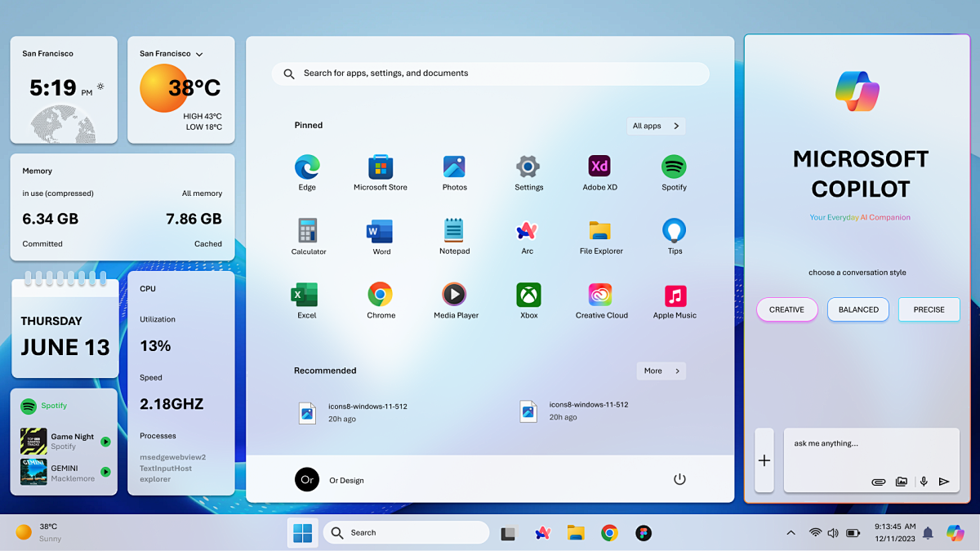This screenshot has height=551, width=980.
Task: Open Copilot icon in system tray
Action: tap(955, 532)
